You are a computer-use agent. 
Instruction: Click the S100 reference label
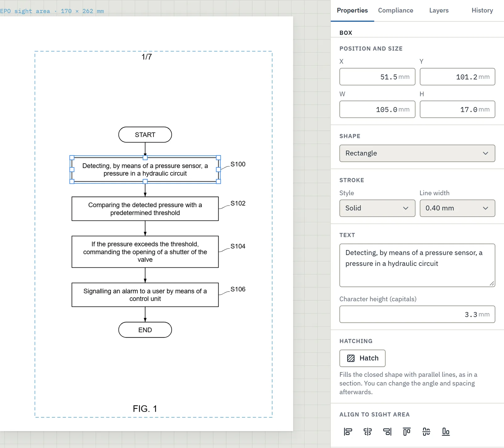[x=238, y=164]
